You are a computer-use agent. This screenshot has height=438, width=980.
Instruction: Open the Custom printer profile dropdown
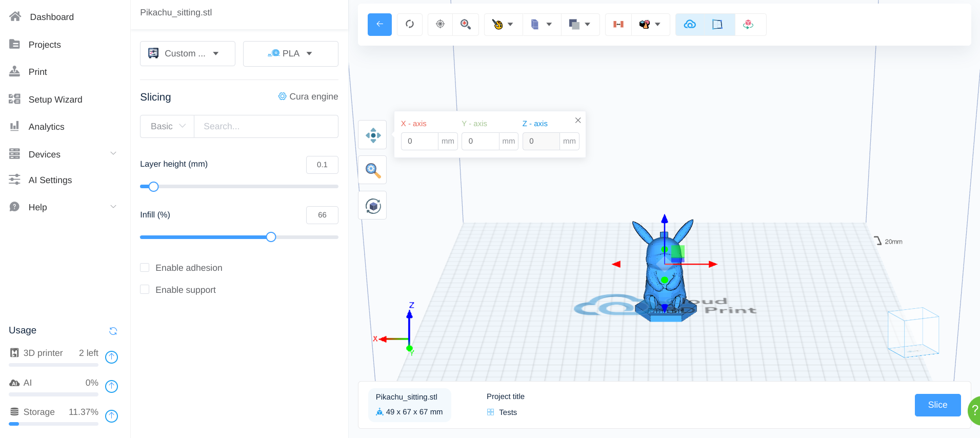pyautogui.click(x=188, y=54)
